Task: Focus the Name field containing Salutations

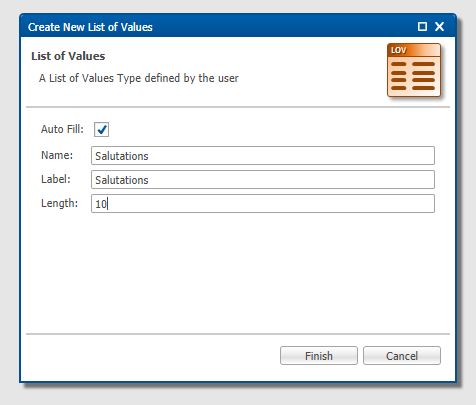Action: click(x=263, y=156)
